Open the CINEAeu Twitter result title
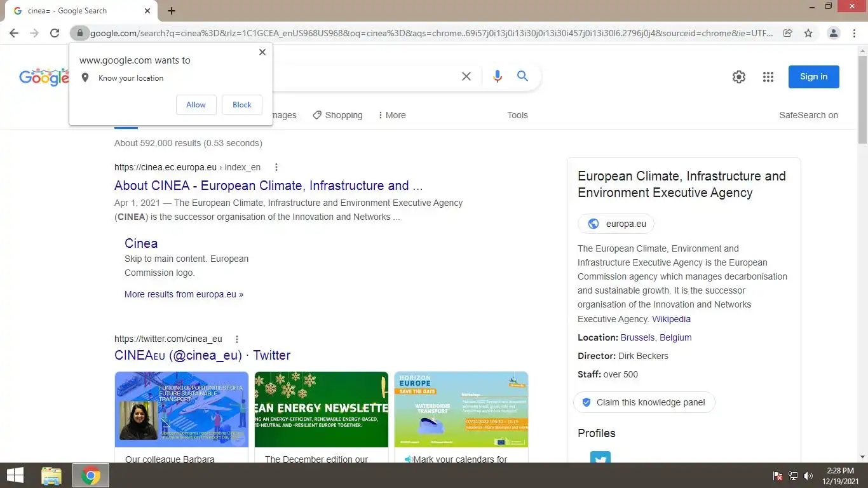The height and width of the screenshot is (488, 868). [x=202, y=355]
